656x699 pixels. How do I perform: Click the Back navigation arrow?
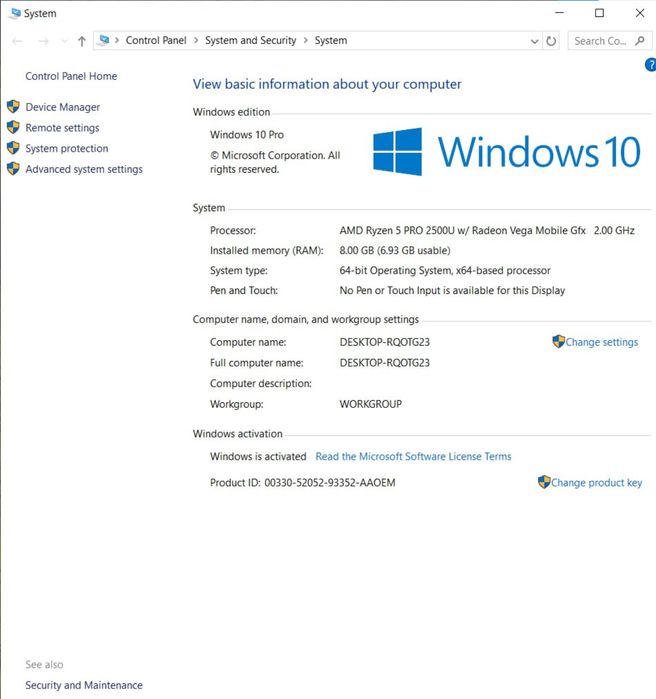(x=17, y=41)
